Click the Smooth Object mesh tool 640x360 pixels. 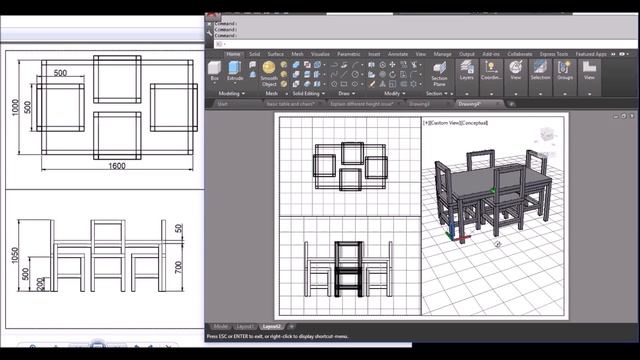click(269, 73)
